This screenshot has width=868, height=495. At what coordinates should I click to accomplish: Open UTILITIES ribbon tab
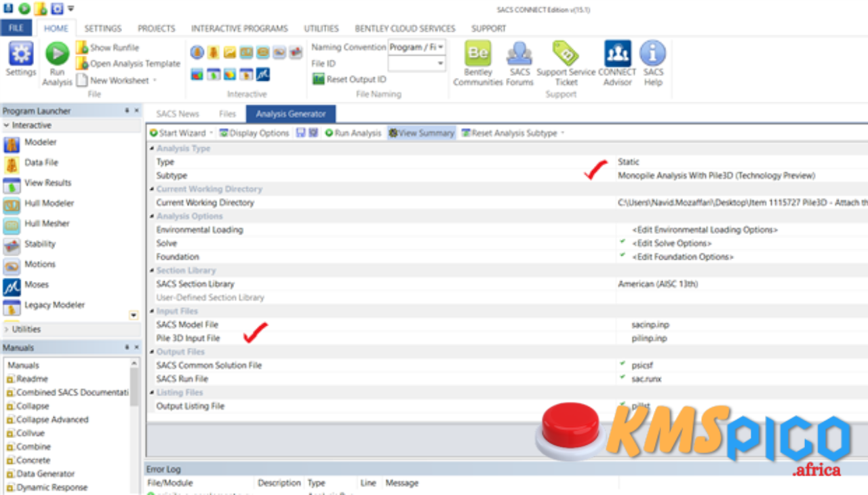(321, 28)
